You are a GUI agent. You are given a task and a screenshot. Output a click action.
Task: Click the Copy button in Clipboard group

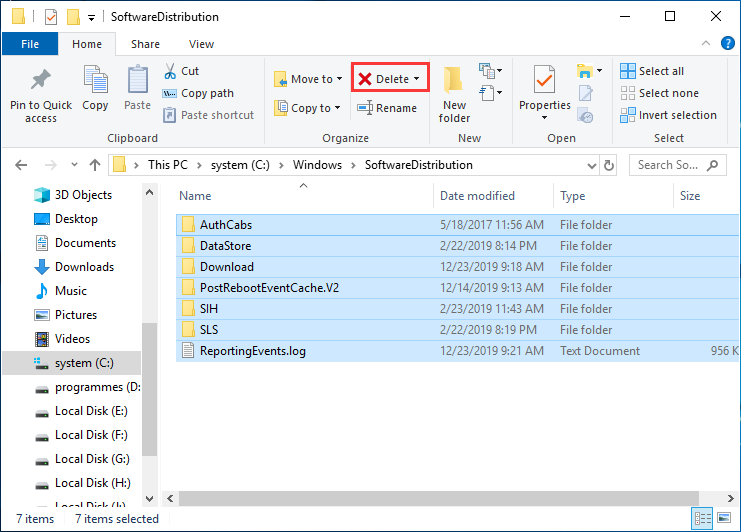pyautogui.click(x=95, y=88)
